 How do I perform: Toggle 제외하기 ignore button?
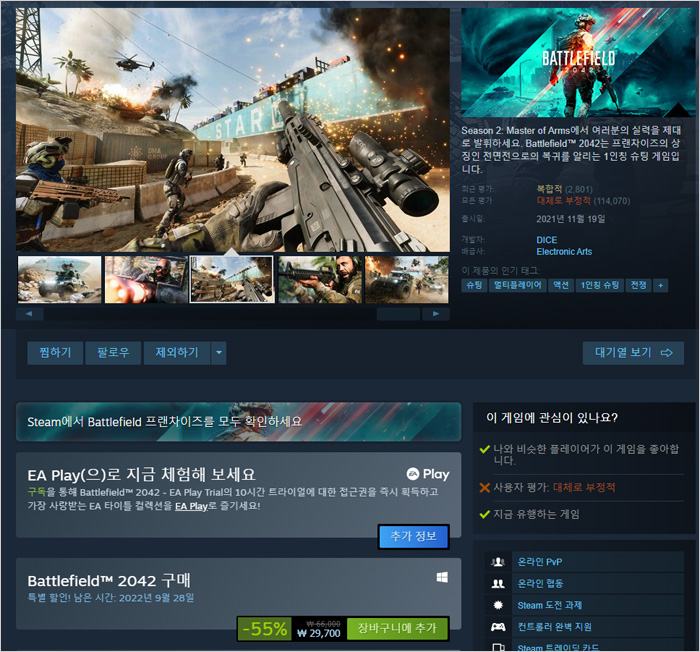tap(176, 352)
